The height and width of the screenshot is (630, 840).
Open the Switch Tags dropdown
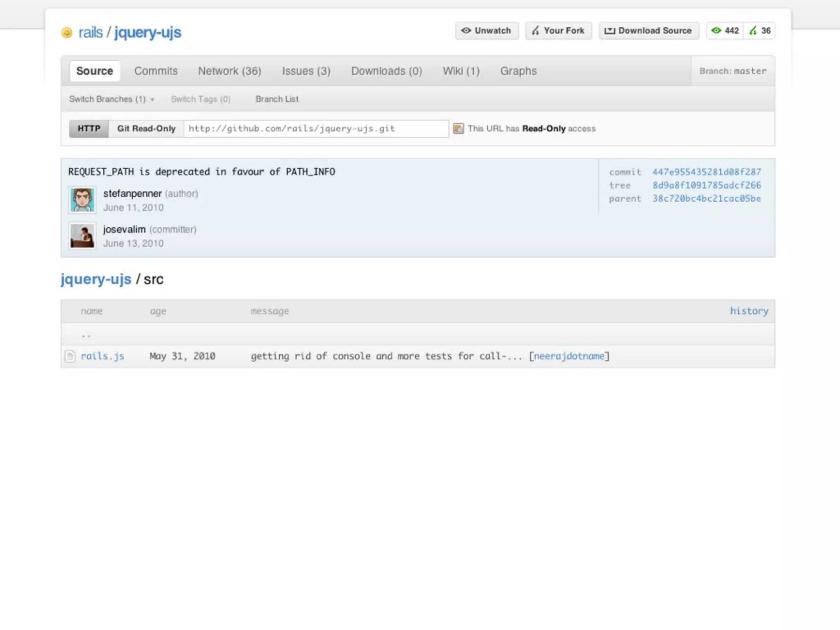[201, 99]
